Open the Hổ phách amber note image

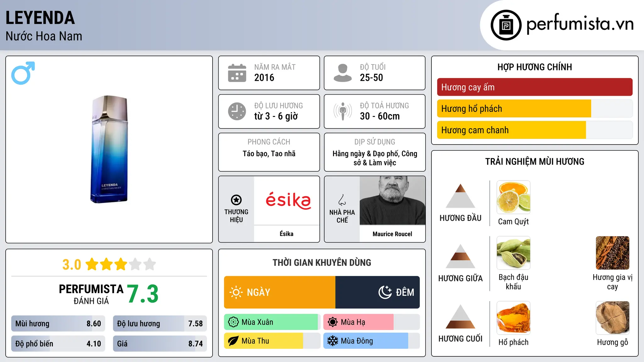coord(514,318)
